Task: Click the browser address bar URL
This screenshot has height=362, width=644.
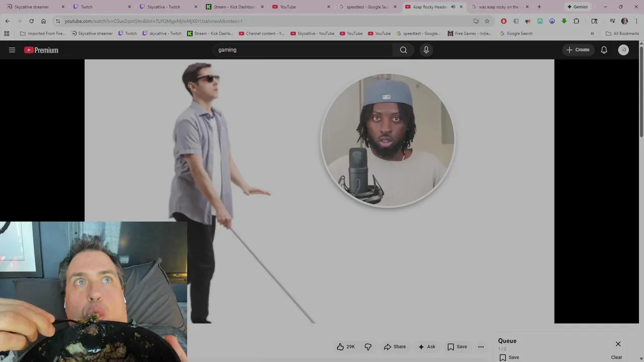Action: [x=153, y=21]
